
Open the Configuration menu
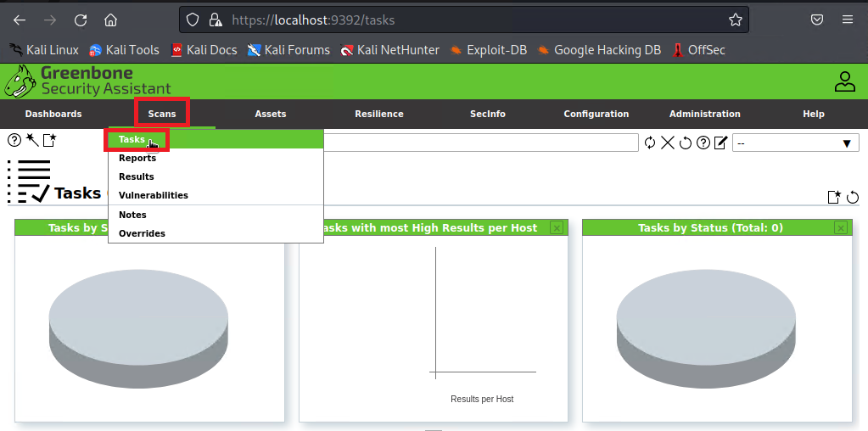[596, 114]
